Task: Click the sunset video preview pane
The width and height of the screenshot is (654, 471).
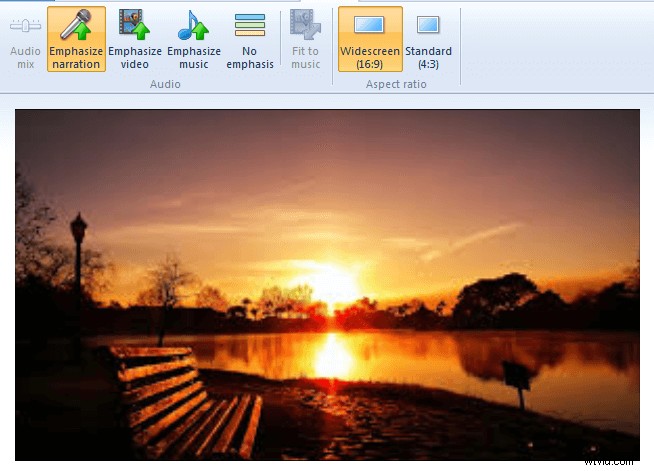Action: [327, 285]
